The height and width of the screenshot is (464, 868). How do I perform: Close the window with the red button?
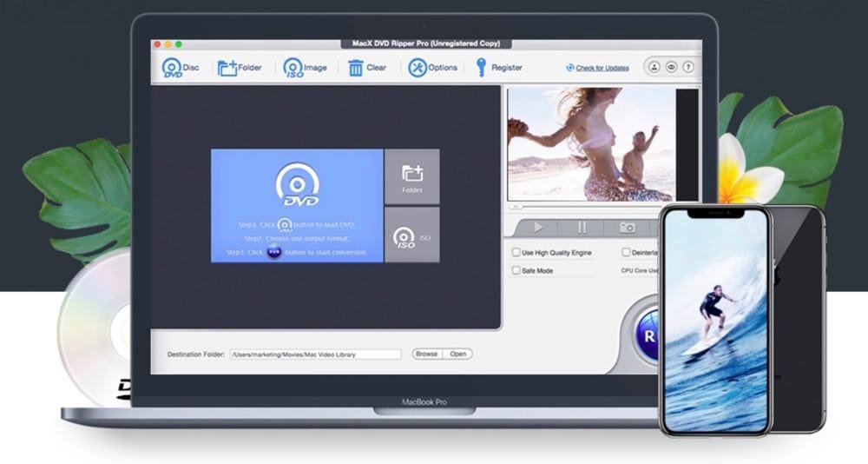tap(158, 44)
